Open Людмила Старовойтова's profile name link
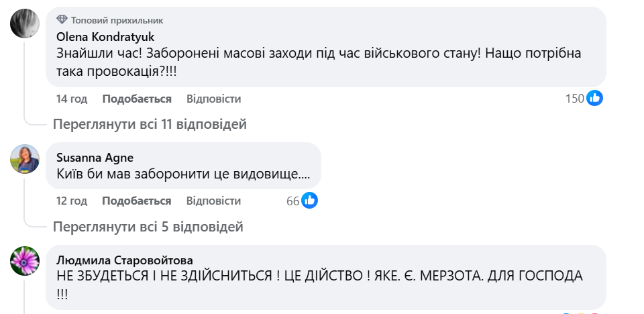The image size is (644, 314). [x=125, y=260]
